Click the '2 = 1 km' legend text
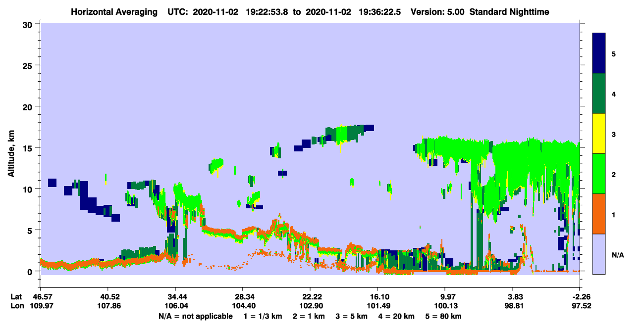The height and width of the screenshot is (330, 644). point(309,316)
